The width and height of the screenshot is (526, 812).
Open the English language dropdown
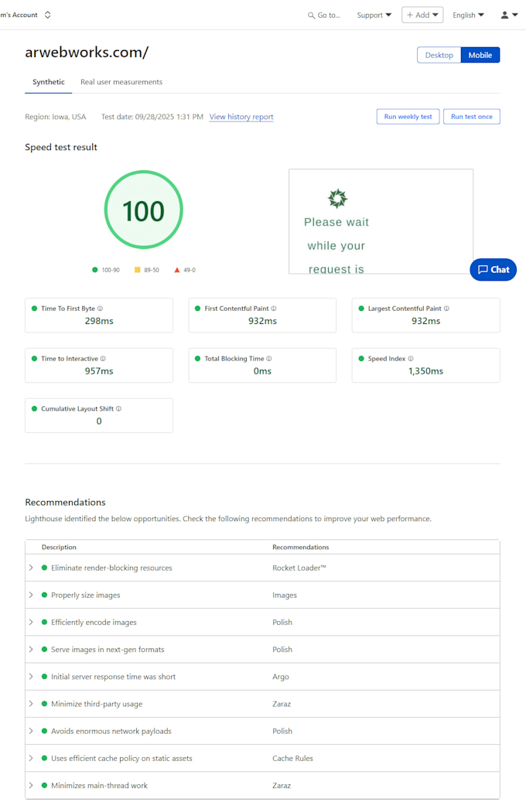pos(468,15)
